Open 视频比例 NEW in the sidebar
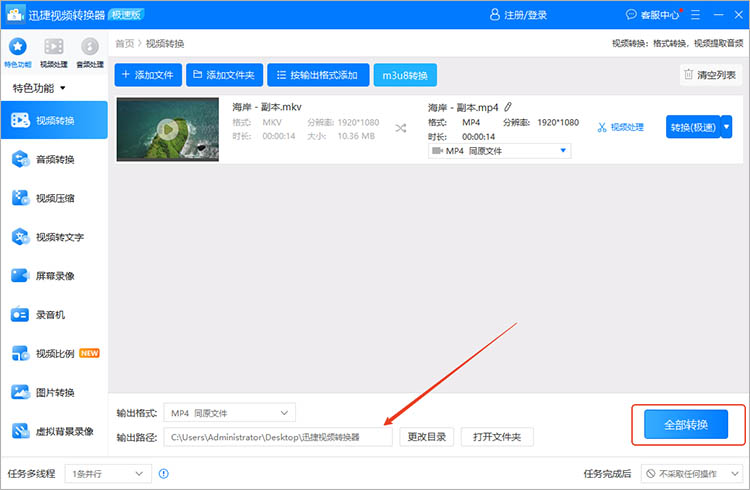This screenshot has width=750, height=490. coord(54,354)
